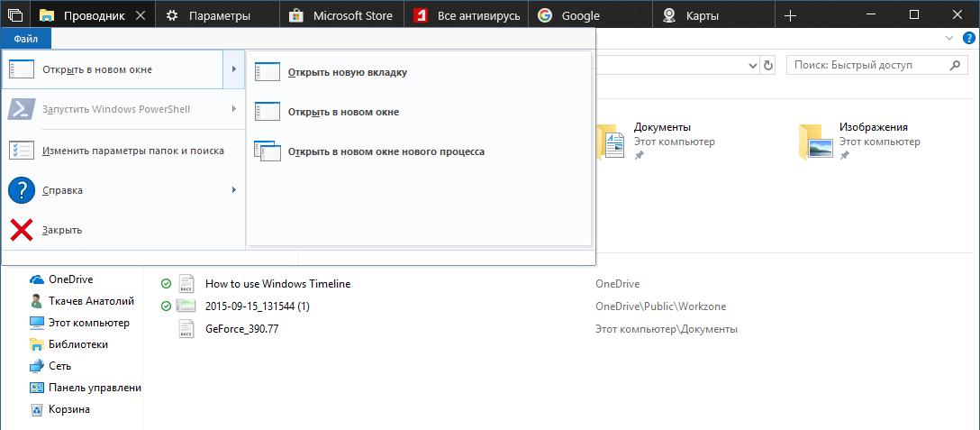Click Изменить параметры папок и поиска
Viewport: 980px width, 430px height.
pyautogui.click(x=122, y=151)
